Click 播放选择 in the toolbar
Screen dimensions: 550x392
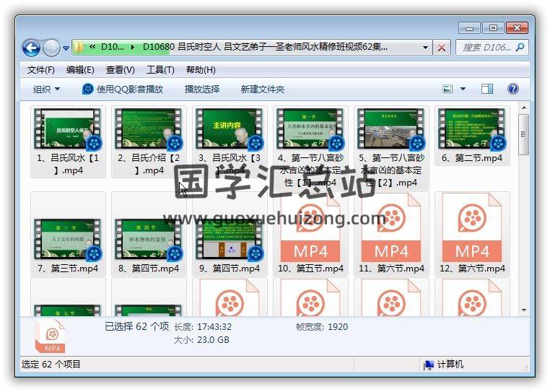pos(202,89)
